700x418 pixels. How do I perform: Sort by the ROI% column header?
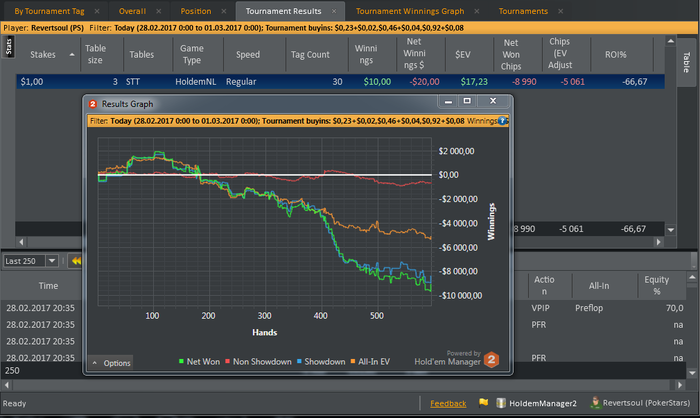point(616,54)
